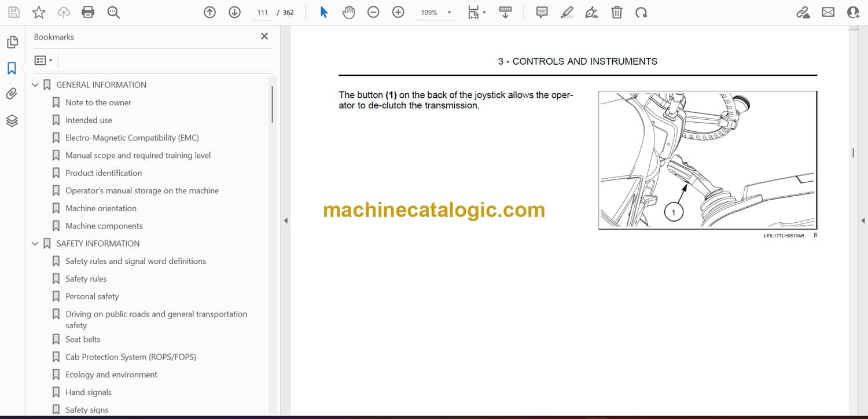Image resolution: width=868 pixels, height=419 pixels.
Task: Toggle the Bookmarks panel icon in sidebar
Action: pos(12,68)
